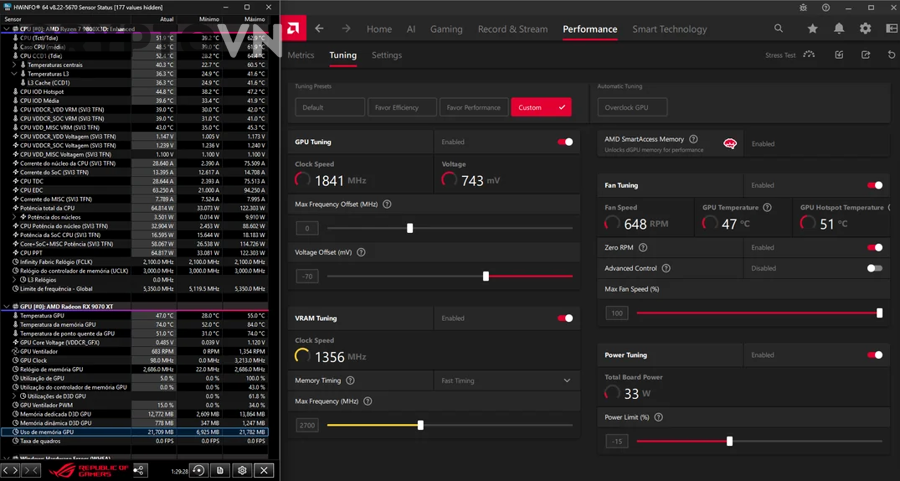Switch to the Metrics sub-tab
Viewport: 900px width, 481px height.
pyautogui.click(x=301, y=55)
